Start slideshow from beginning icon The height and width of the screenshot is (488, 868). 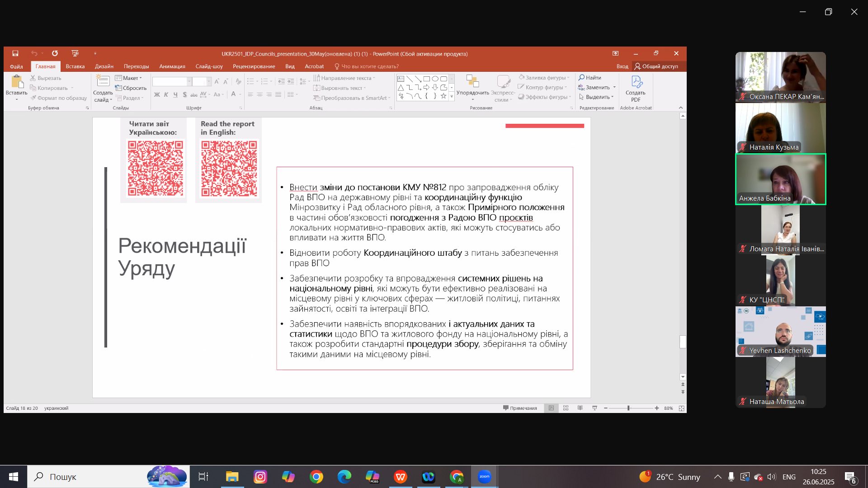(75, 53)
